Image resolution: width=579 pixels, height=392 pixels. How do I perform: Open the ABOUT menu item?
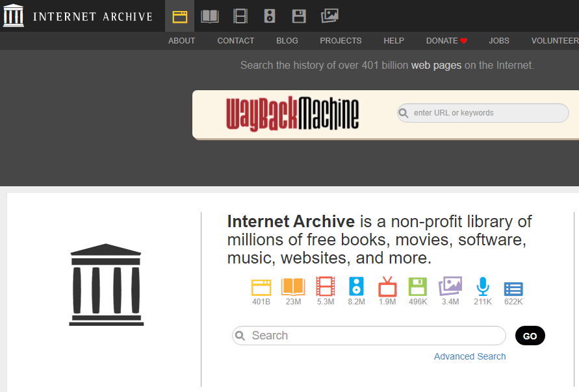(x=181, y=41)
